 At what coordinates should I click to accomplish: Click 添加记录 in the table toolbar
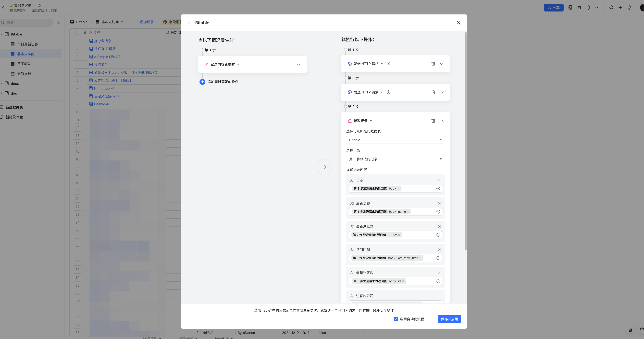(145, 22)
